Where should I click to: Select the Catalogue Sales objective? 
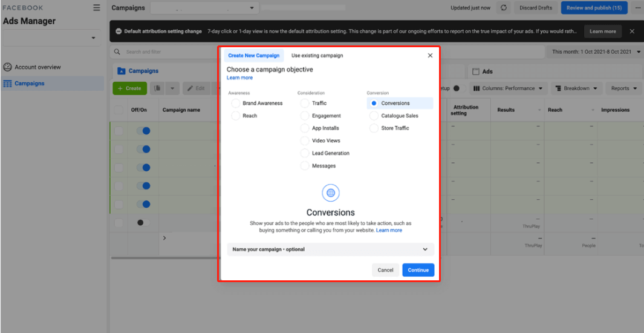click(x=374, y=116)
